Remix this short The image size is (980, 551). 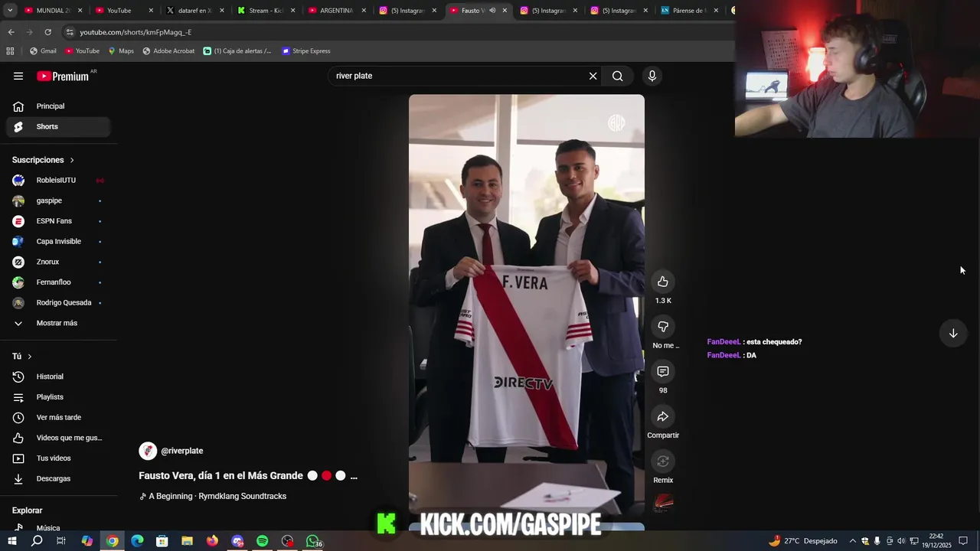point(663,461)
